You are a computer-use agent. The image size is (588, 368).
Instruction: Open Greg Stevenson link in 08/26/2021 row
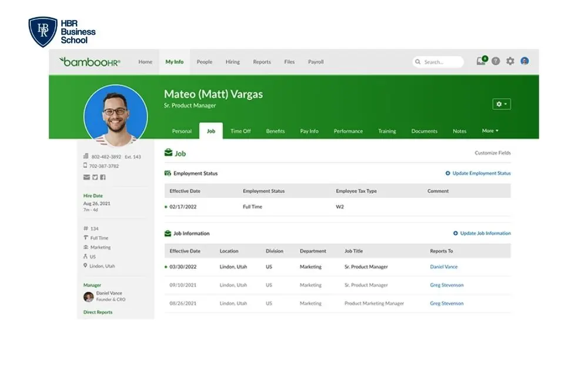(447, 303)
